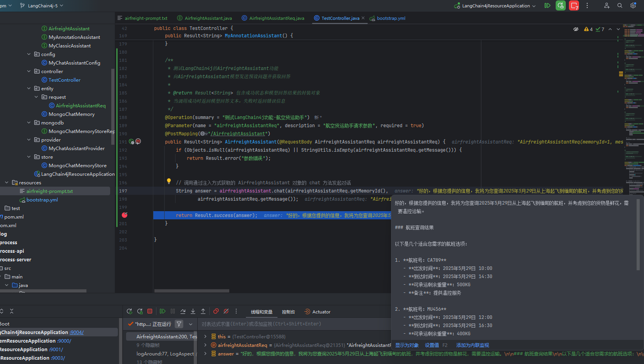Screen dimensions: 644x364
Task: Toggle the thread filter funnel icon in the Frames pane
Action: click(x=179, y=324)
